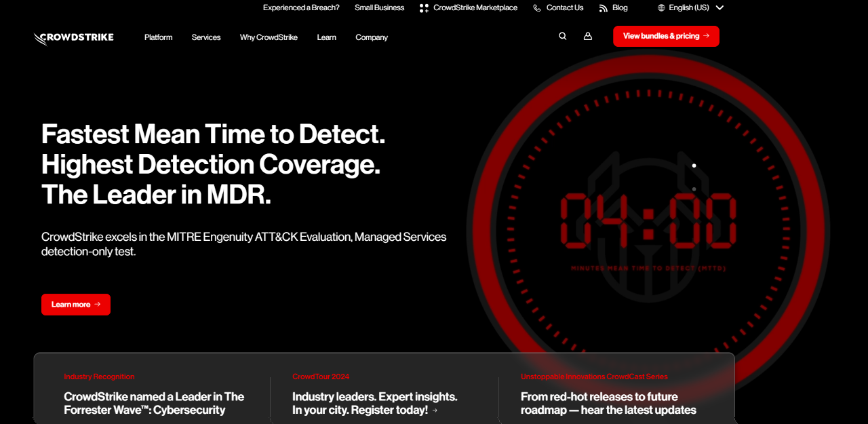The image size is (868, 424).
Task: Expand the English (US) chevron
Action: pyautogui.click(x=719, y=7)
